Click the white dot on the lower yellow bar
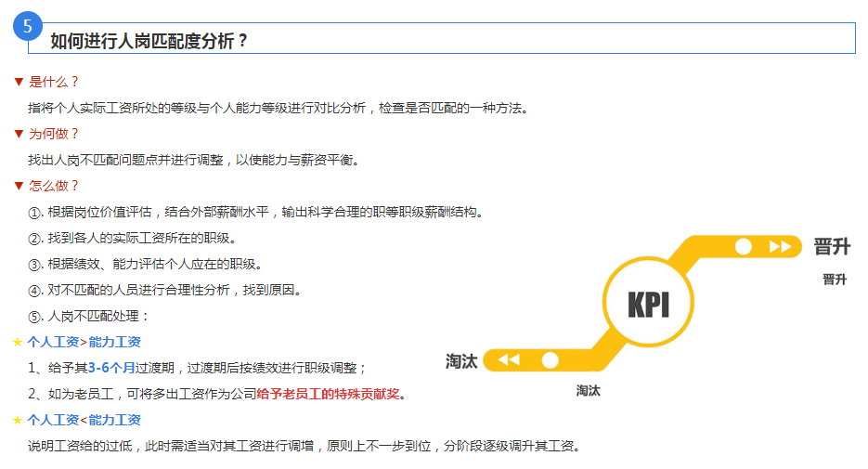Viewport: 868px width, 469px height. point(550,360)
